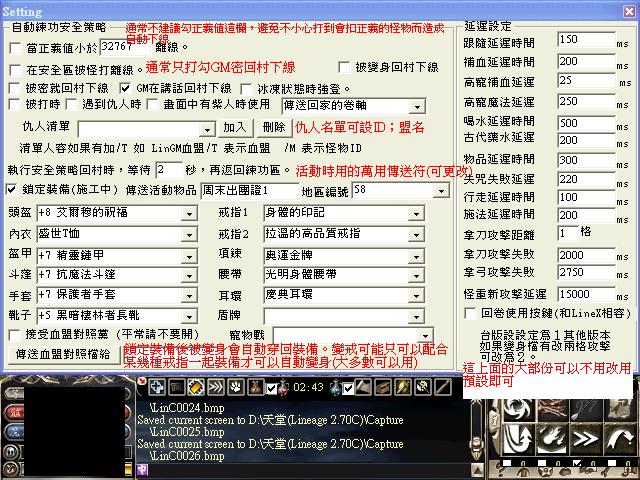This screenshot has height=480, width=640.
Task: Enable the 當正義值小於 logout checkbox
Action: [x=16, y=48]
